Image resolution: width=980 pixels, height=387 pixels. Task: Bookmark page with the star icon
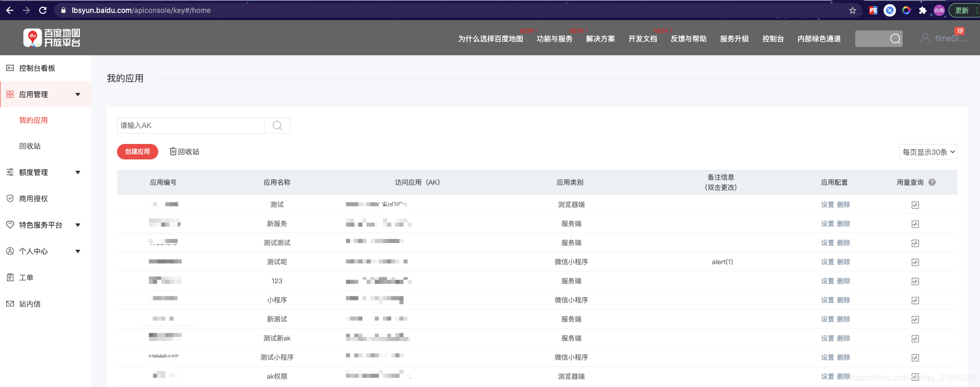tap(853, 10)
